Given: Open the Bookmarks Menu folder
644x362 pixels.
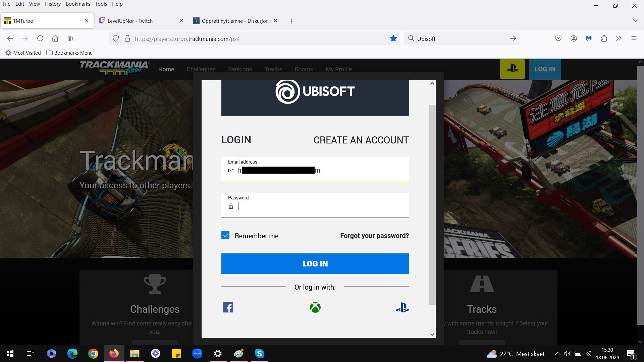Looking at the screenshot, I should tap(69, 53).
